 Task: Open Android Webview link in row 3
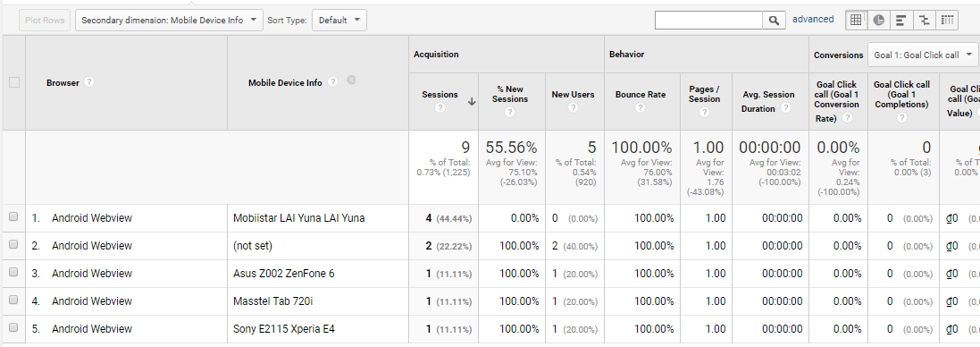(92, 274)
